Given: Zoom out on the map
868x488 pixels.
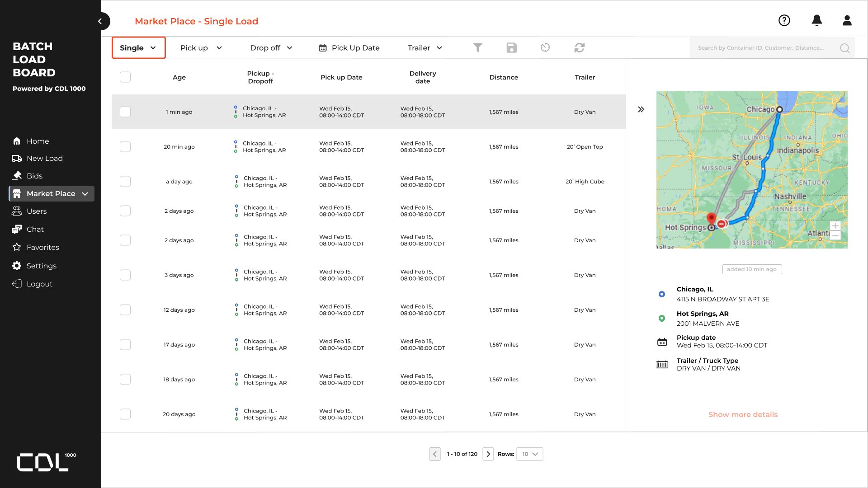Looking at the screenshot, I should point(835,235).
